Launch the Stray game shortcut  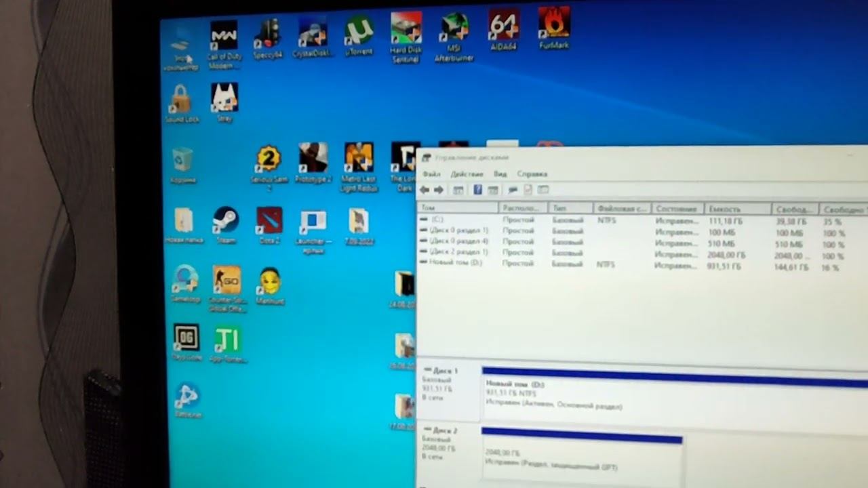[x=224, y=102]
